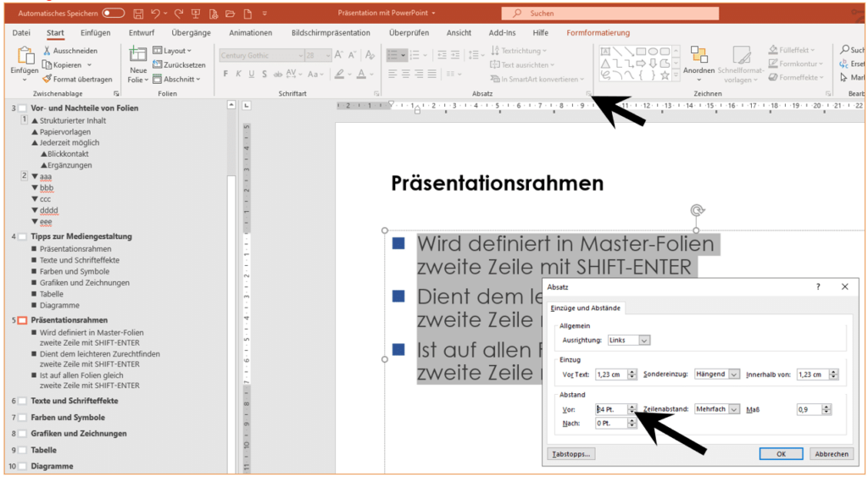868x477 pixels.
Task: Open the font color A dropdown
Action: pyautogui.click(x=371, y=74)
